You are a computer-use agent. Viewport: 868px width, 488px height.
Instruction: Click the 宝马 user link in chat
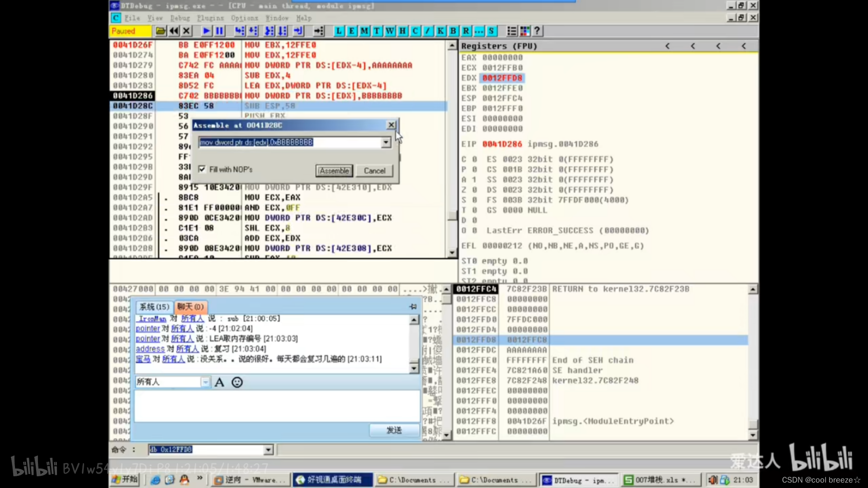click(x=143, y=359)
